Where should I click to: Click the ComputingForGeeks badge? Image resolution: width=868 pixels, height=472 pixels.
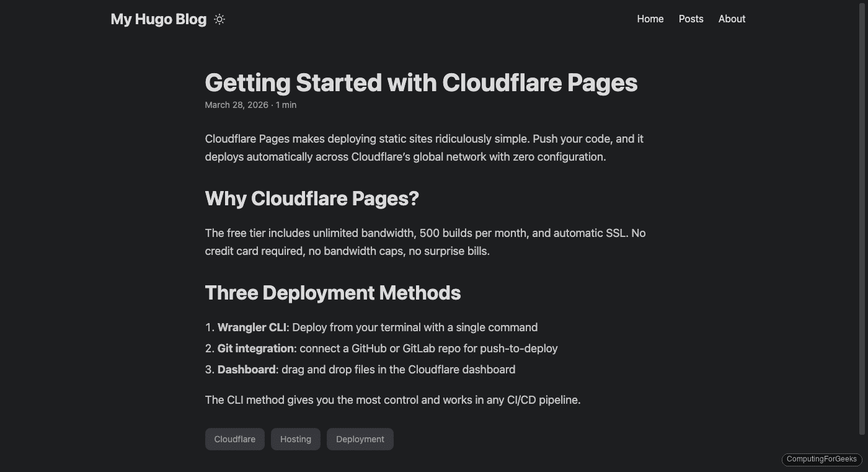(821, 459)
